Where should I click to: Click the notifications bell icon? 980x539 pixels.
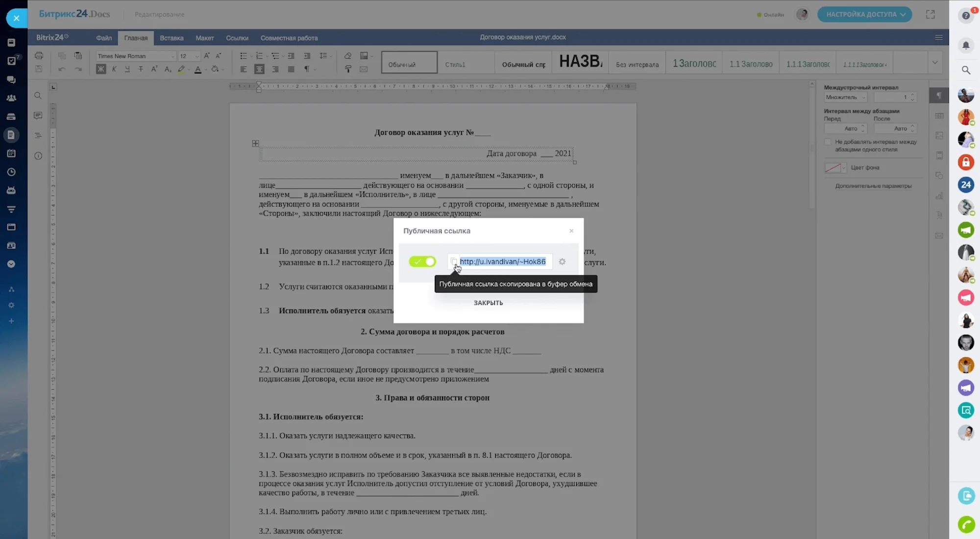[x=966, y=45]
